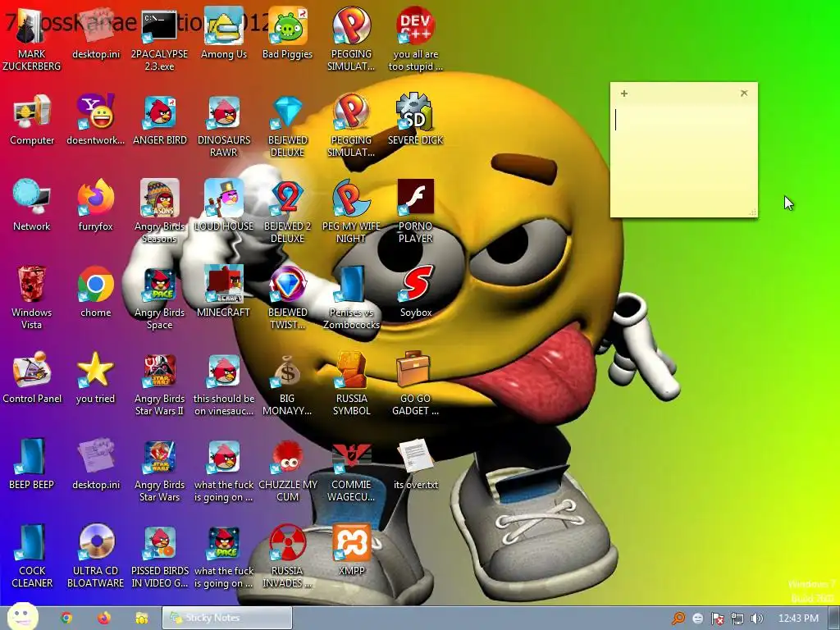Screen dimensions: 840x630
Task: Open the volume speaker tray icon
Action: click(x=756, y=619)
